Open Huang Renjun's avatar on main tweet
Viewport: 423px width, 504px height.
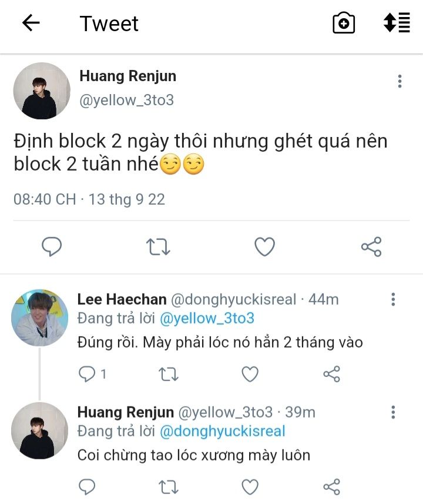point(42,91)
